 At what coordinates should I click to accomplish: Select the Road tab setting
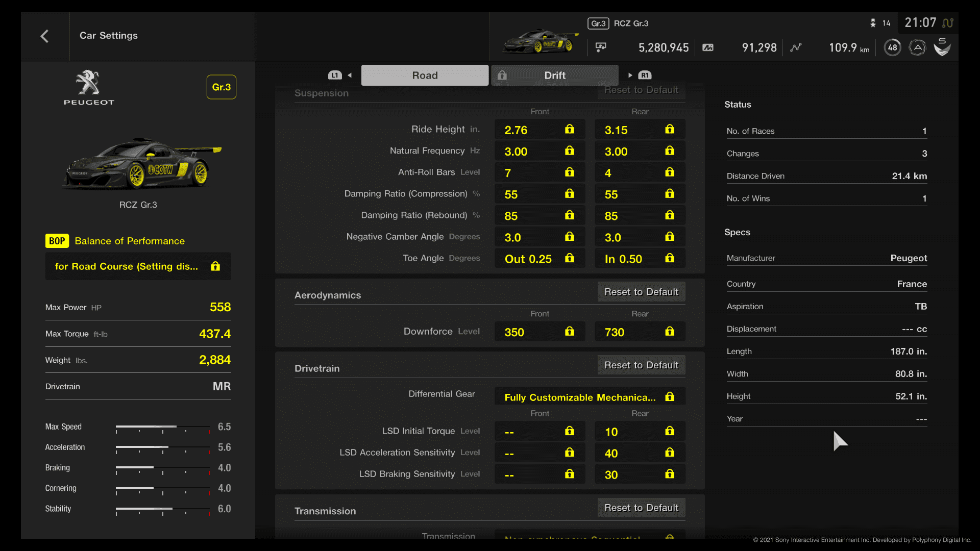[425, 76]
